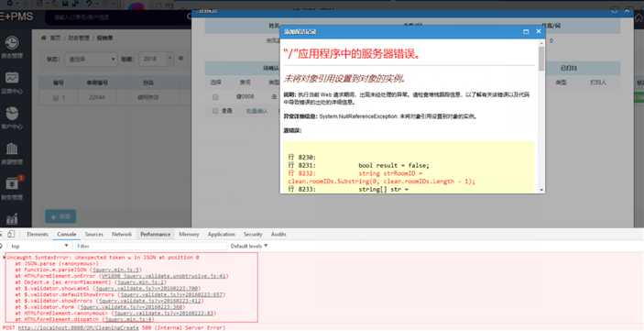Click the 'at JSON.parse (<anonymous>)' trace line
This screenshot has width=644, height=331.
coord(57,263)
